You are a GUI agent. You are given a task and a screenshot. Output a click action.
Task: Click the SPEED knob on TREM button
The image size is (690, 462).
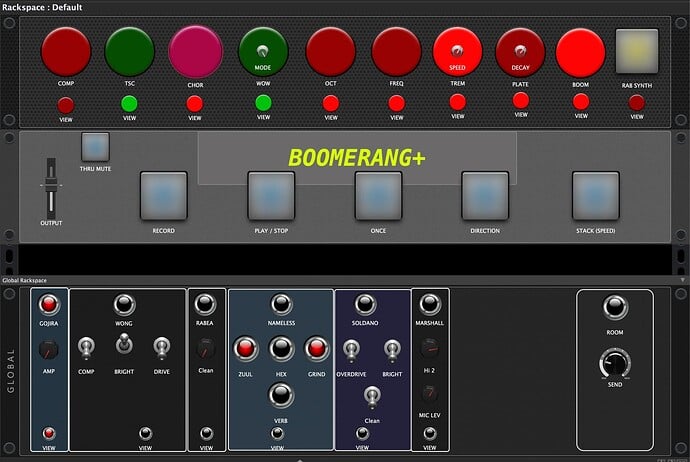point(457,51)
